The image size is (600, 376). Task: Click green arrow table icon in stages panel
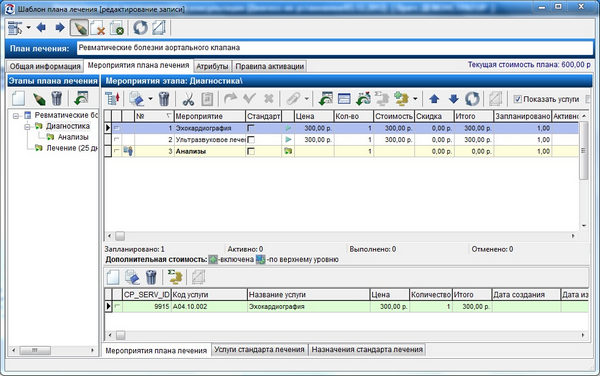point(81,98)
